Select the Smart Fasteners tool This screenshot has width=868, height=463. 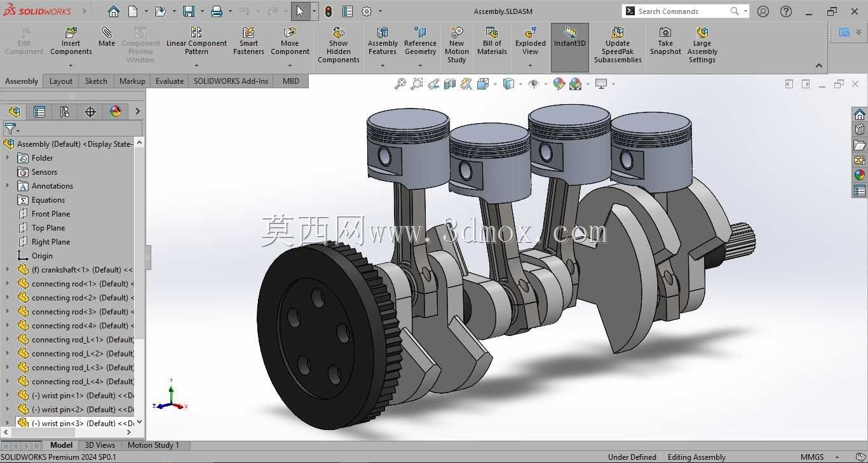(248, 41)
